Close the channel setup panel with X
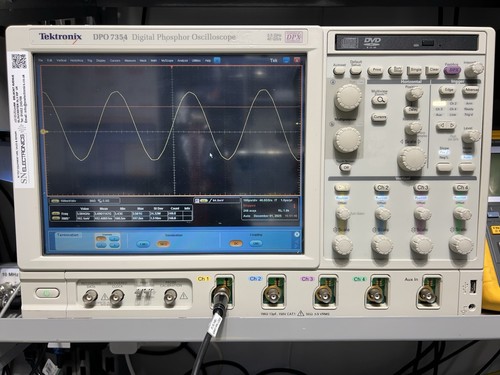 click(x=297, y=234)
